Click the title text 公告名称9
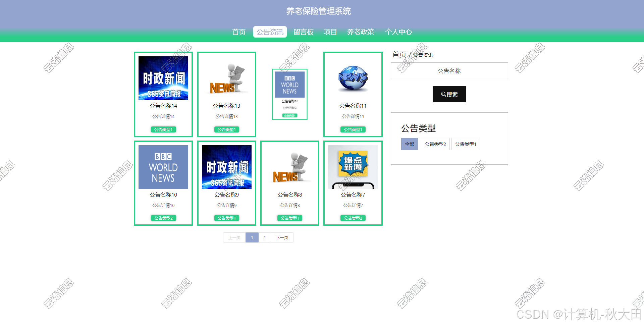Screen dimensions: 644x325 point(227,195)
